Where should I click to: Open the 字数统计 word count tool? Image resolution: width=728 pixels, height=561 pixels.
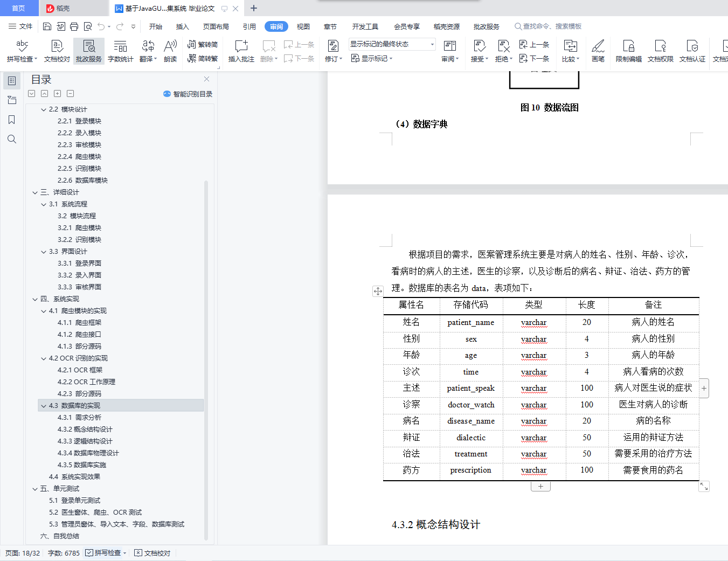[121, 51]
